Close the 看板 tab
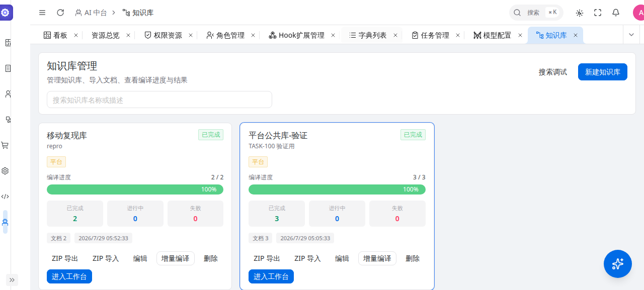 coord(76,35)
